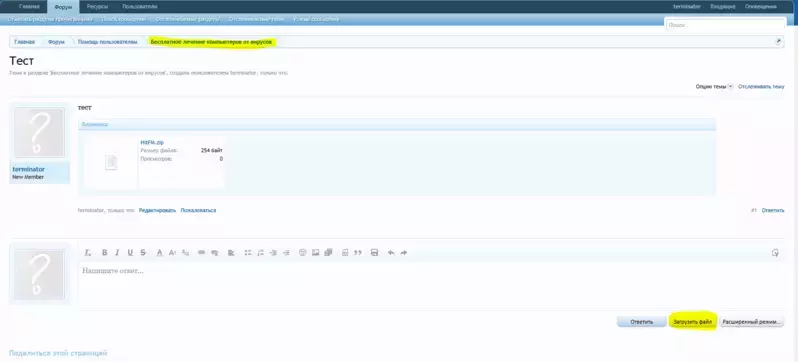Toggle bold formatting in reply editor

coord(104,253)
